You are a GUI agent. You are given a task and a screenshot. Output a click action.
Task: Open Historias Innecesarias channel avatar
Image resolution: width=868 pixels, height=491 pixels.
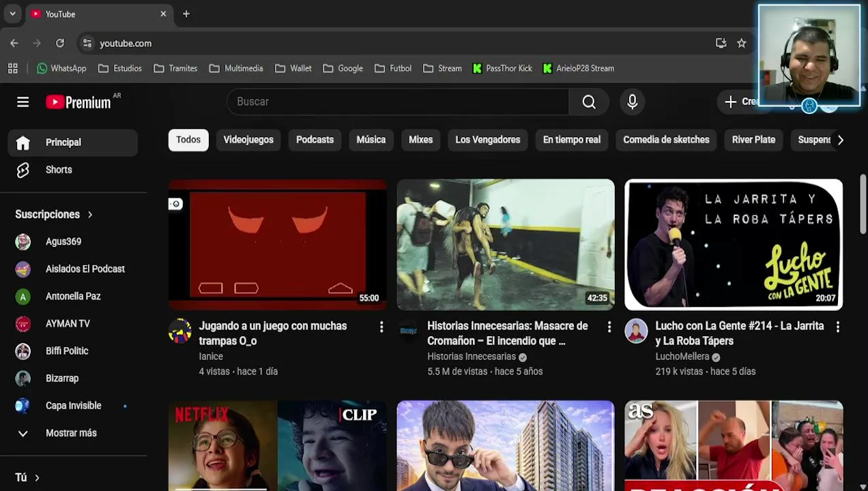[408, 331]
